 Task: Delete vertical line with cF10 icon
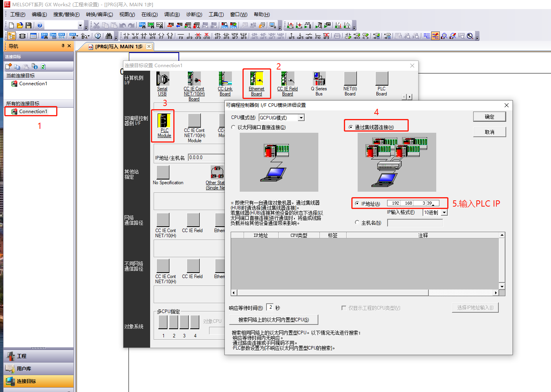[207, 36]
